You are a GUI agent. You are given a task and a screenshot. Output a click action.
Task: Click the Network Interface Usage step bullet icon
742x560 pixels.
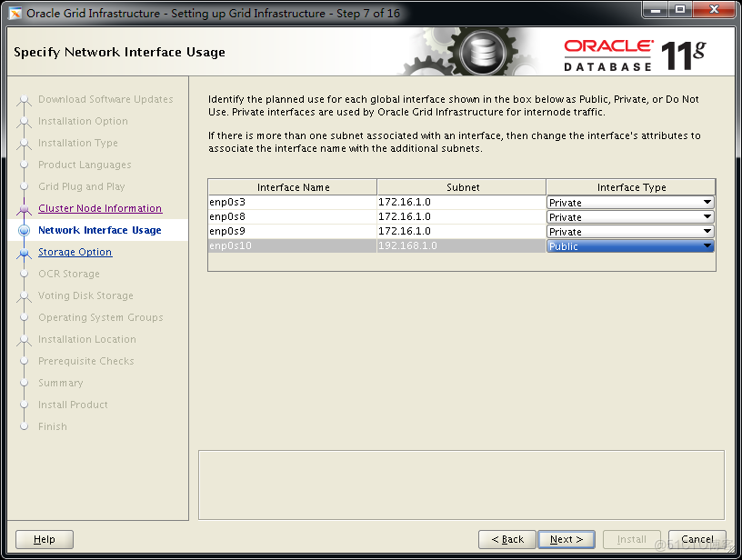tap(24, 230)
